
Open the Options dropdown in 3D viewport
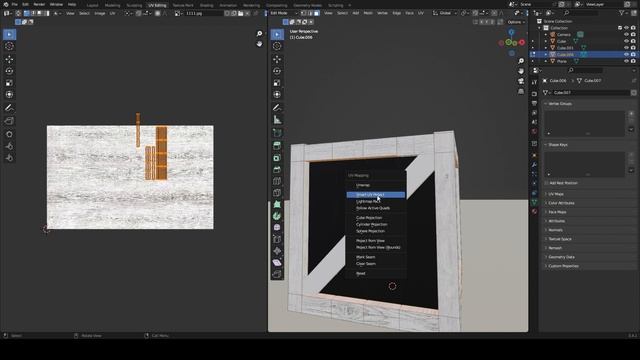click(x=516, y=22)
